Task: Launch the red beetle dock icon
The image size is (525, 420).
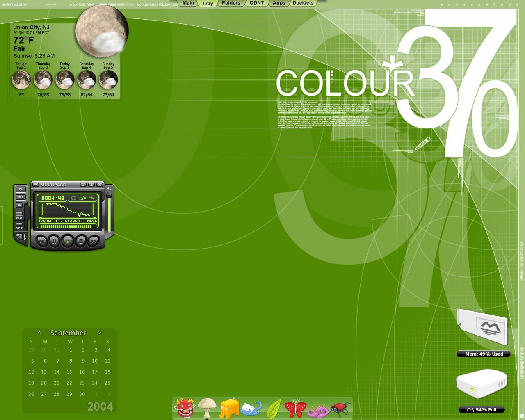Action: coord(341,409)
